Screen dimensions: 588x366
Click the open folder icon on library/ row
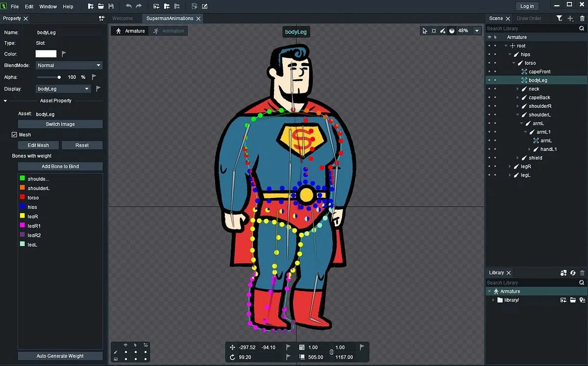pos(573,300)
